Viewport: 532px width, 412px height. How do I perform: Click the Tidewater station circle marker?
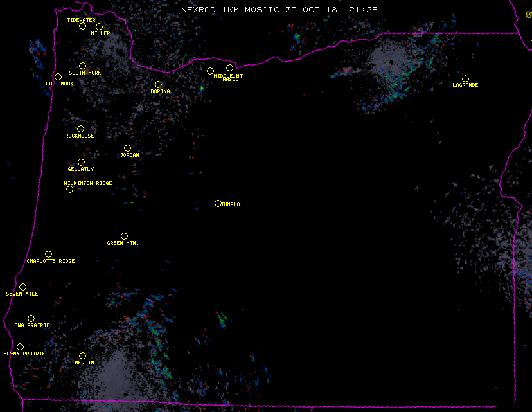(x=82, y=26)
